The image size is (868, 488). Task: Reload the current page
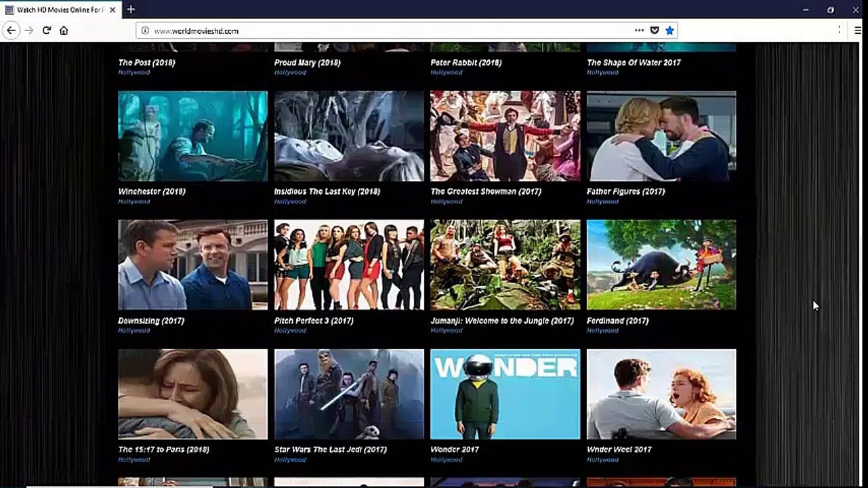coord(47,30)
